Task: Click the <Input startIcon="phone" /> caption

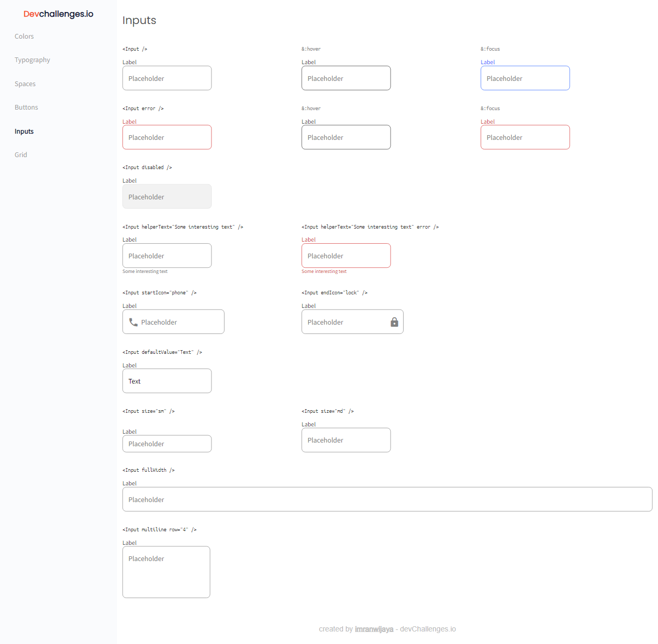Action: coord(160,293)
